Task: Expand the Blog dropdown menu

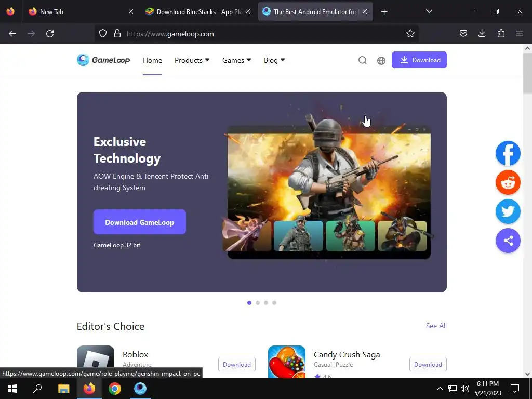Action: [x=274, y=60]
